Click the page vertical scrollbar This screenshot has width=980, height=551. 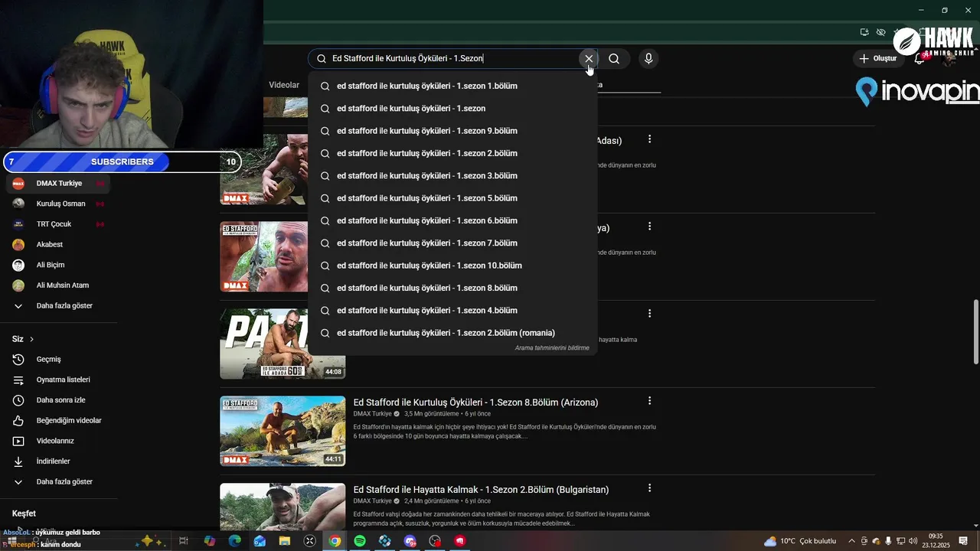975,332
